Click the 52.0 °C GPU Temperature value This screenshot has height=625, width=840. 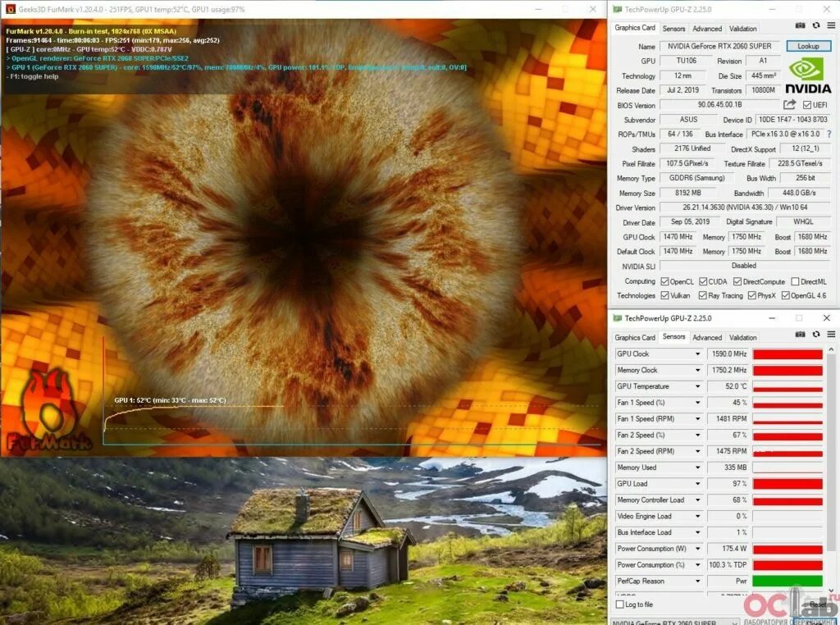coord(728,386)
